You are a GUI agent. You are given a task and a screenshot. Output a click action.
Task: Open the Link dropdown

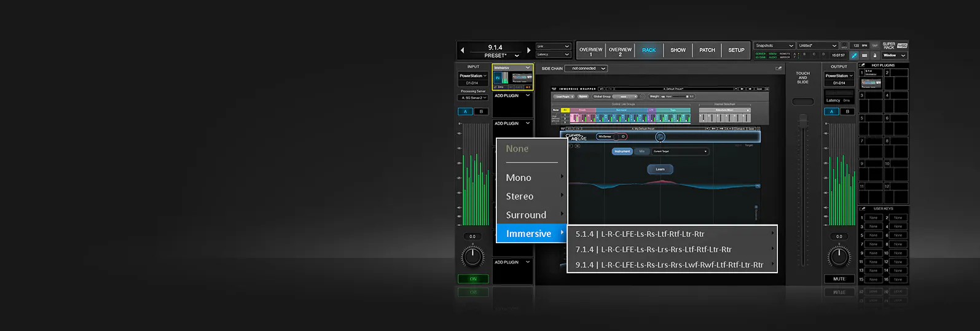click(x=553, y=46)
